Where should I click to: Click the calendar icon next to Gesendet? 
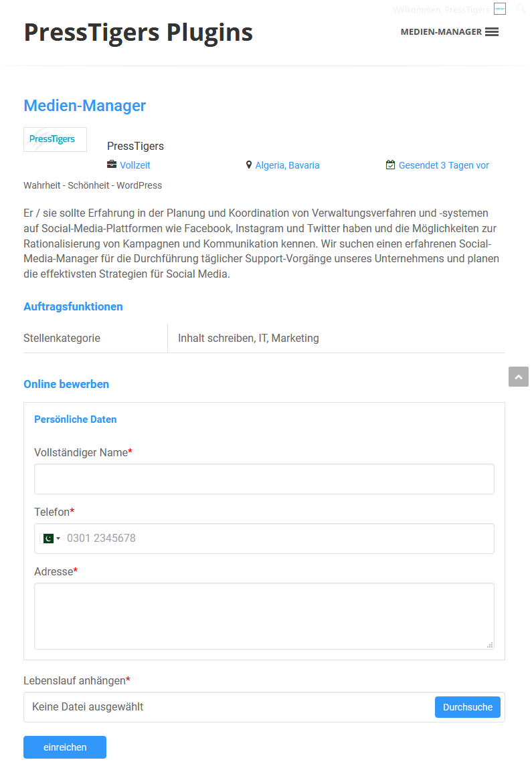(x=390, y=165)
